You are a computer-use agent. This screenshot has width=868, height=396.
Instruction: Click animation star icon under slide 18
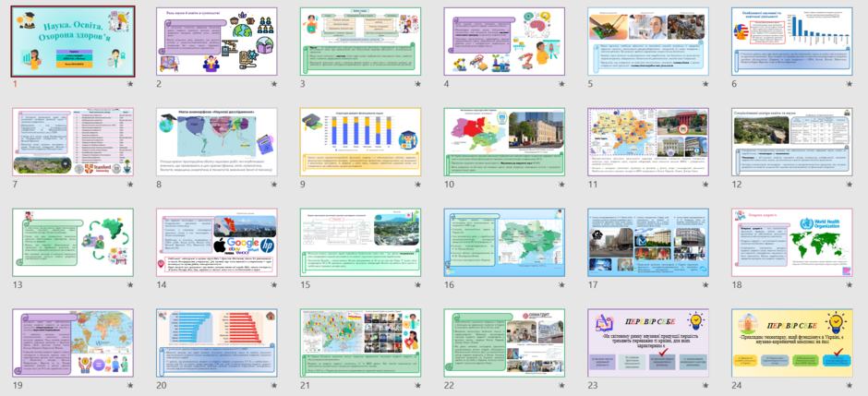click(850, 285)
